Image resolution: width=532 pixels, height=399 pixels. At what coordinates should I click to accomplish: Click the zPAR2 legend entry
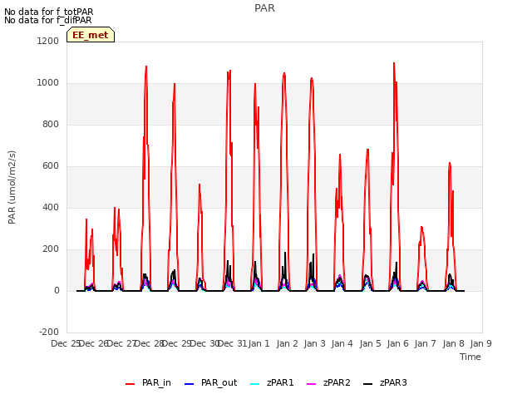click(x=328, y=383)
